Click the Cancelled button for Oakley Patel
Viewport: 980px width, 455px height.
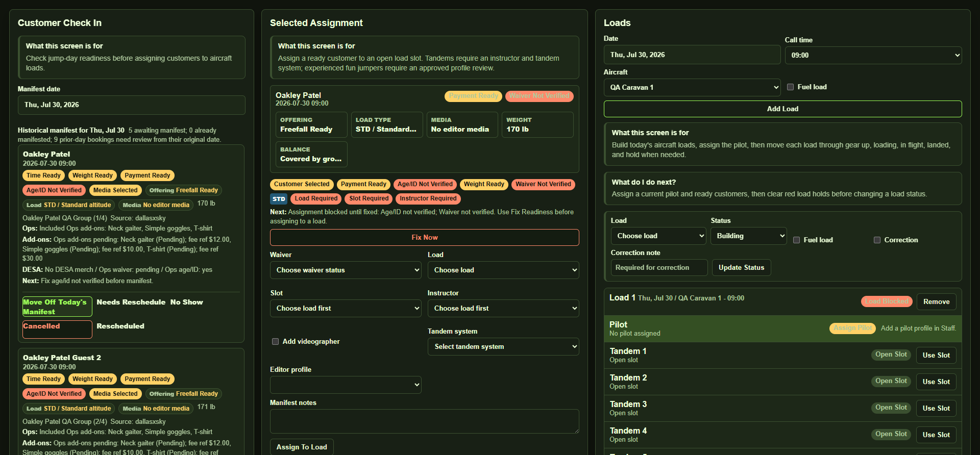coord(57,330)
